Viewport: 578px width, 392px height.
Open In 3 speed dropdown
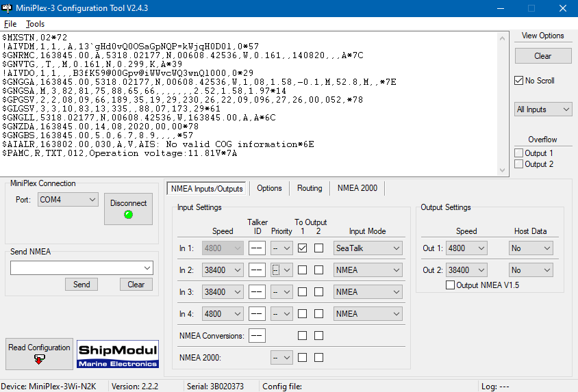(223, 292)
